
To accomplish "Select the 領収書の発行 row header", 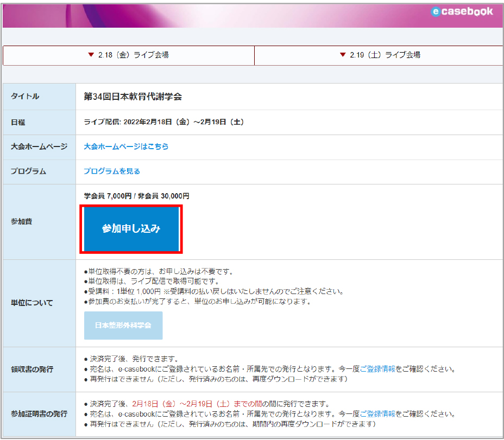I will tap(39, 369).
